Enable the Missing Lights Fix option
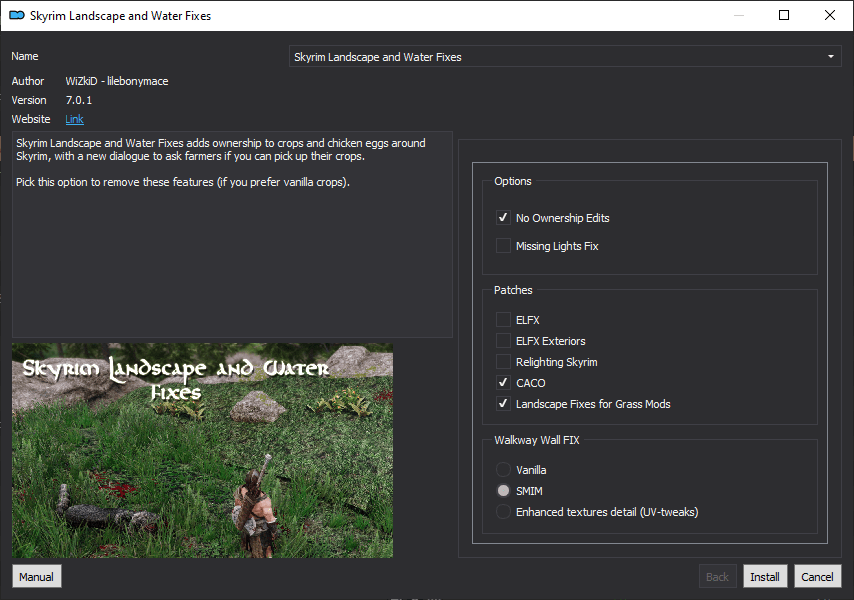The height and width of the screenshot is (600, 854). [x=503, y=246]
